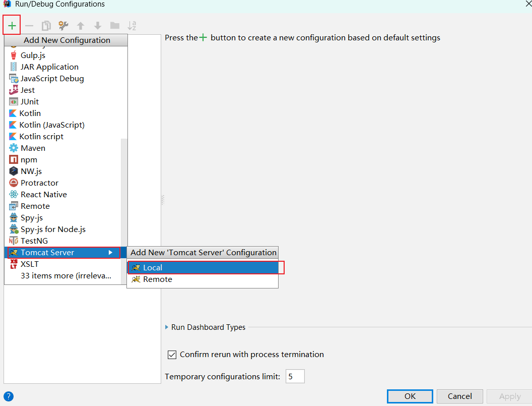Select NW.js configuration entry
The image size is (532, 406).
pyautogui.click(x=63, y=171)
